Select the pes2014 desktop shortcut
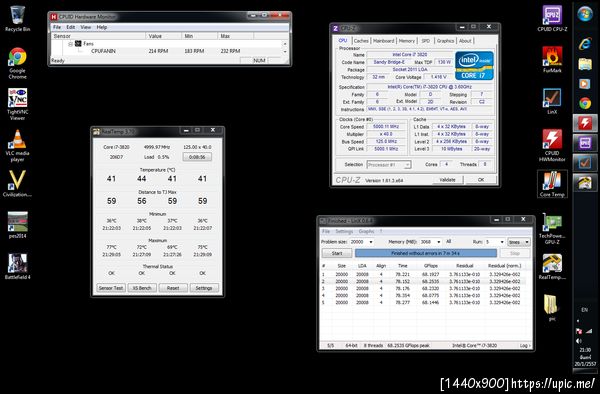 coord(18,225)
